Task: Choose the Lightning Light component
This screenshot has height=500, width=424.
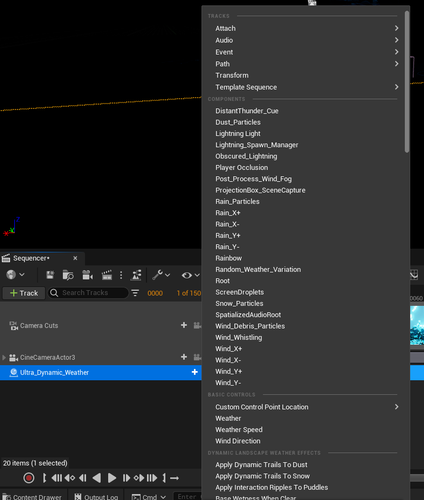Action: point(305,133)
